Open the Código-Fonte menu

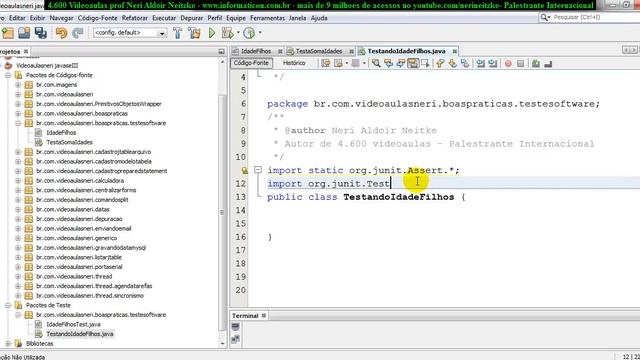coord(98,18)
